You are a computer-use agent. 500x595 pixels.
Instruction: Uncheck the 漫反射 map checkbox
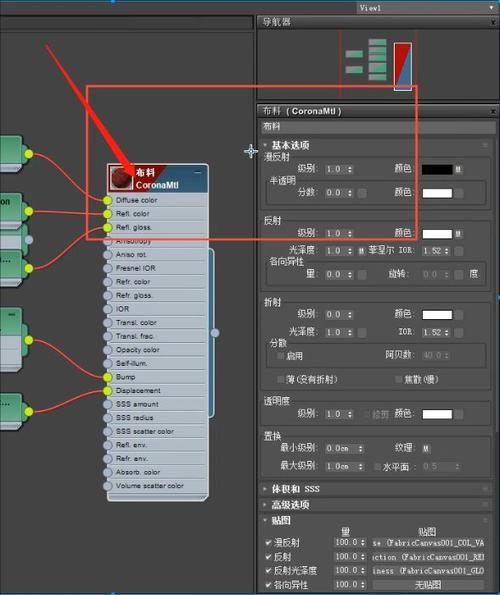(x=268, y=543)
